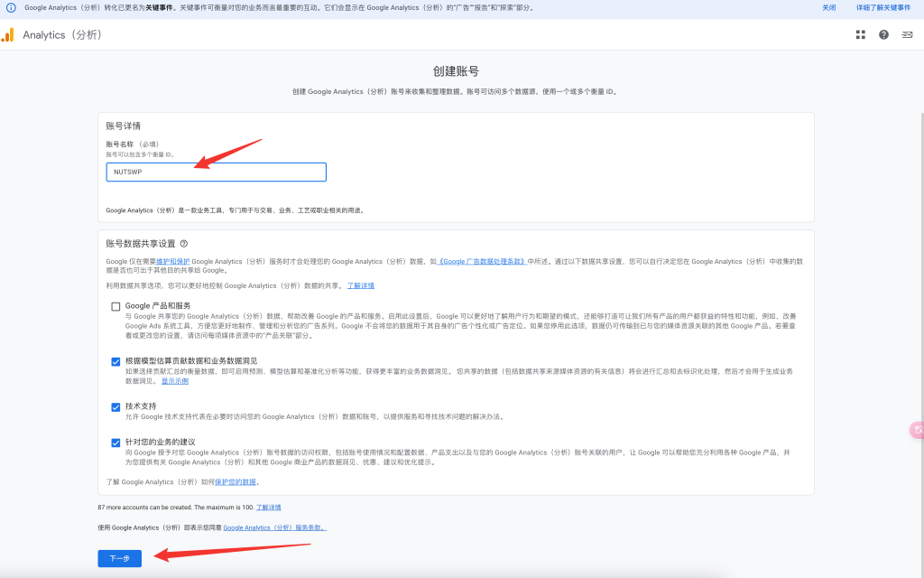Dismiss banner with 关闭 link
Screen dimensions: 924x578
tap(828, 7)
